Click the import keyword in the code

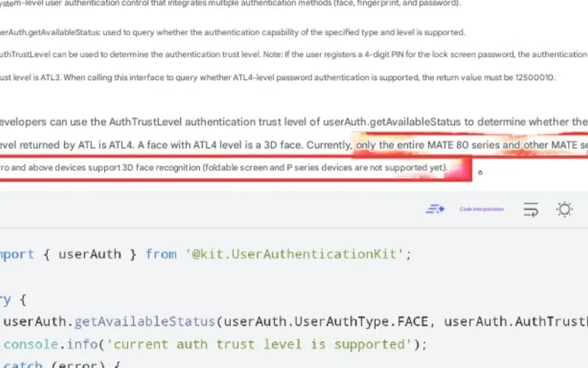click(18, 254)
